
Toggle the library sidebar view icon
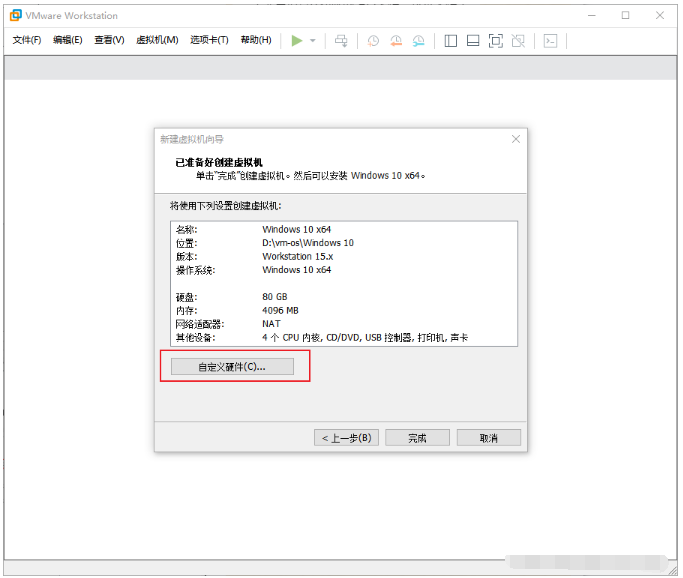click(x=450, y=41)
